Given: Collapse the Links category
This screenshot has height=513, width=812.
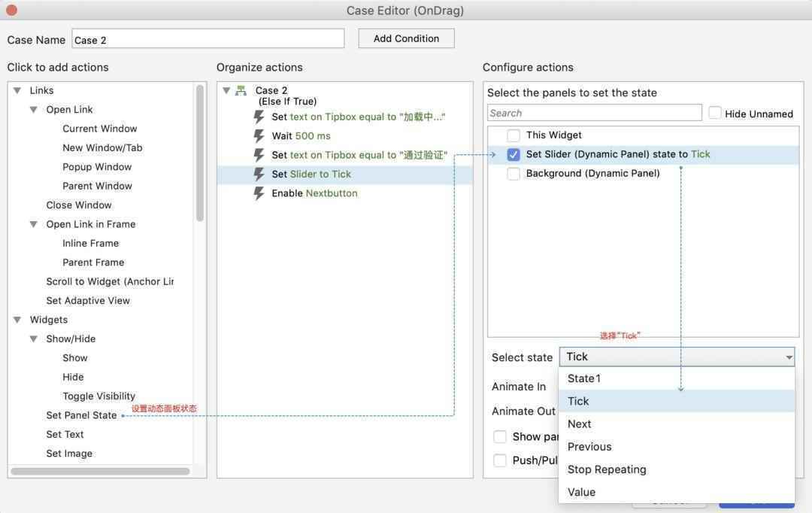Looking at the screenshot, I should coord(17,91).
